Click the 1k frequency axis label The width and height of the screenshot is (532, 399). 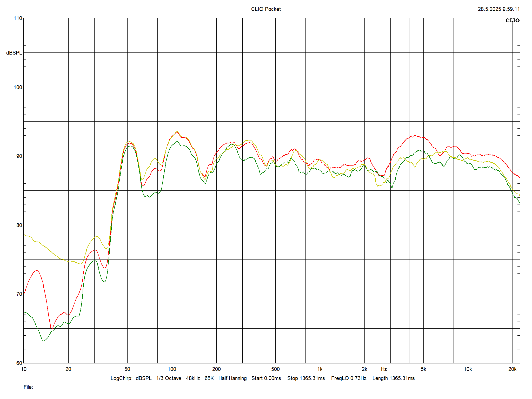pyautogui.click(x=320, y=369)
